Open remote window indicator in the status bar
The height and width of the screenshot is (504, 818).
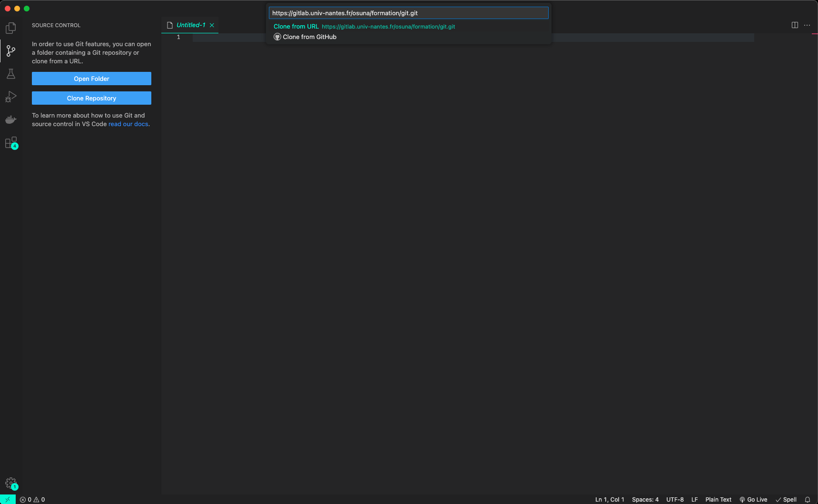[8, 499]
